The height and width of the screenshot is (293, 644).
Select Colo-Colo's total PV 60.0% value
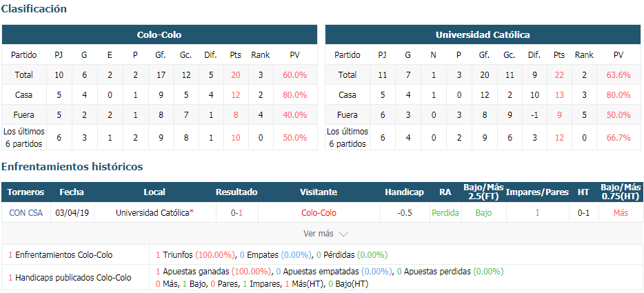click(295, 74)
